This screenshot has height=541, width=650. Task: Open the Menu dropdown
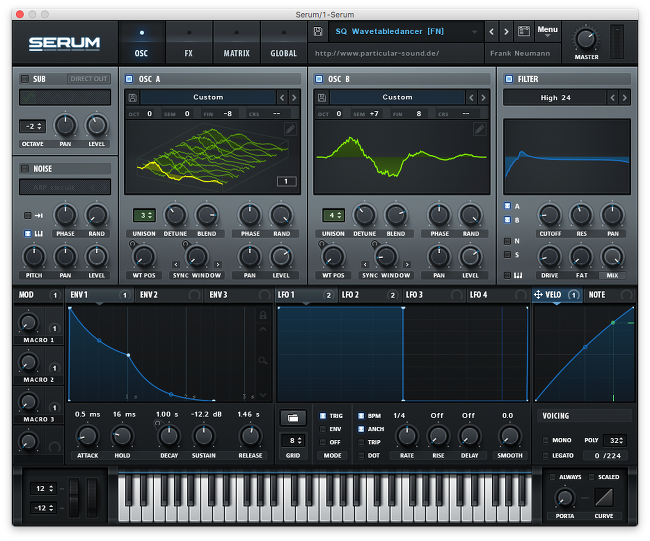548,32
